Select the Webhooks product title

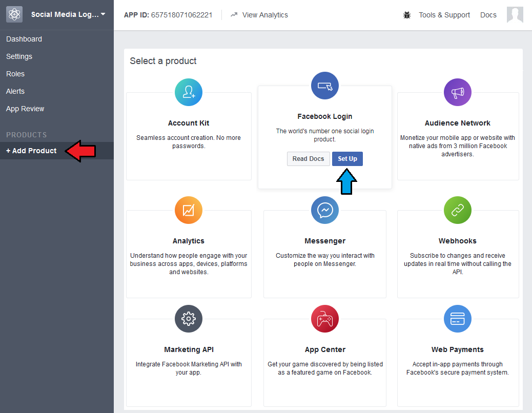click(x=457, y=241)
